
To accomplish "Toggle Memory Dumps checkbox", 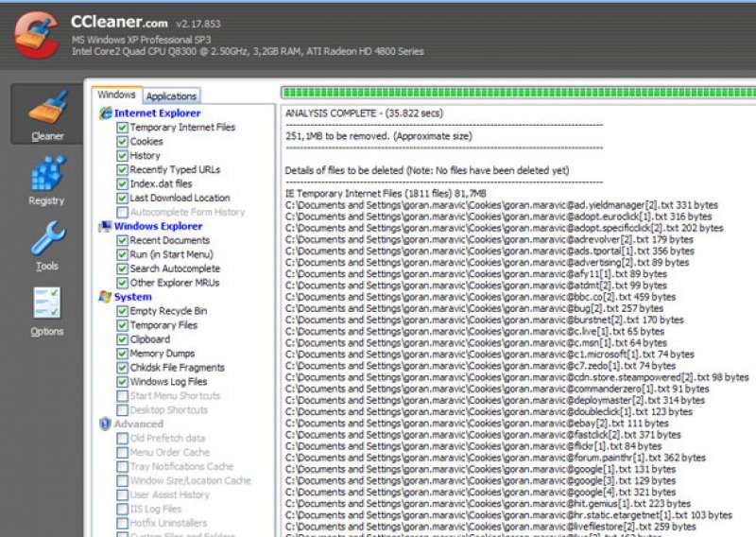I will [123, 354].
